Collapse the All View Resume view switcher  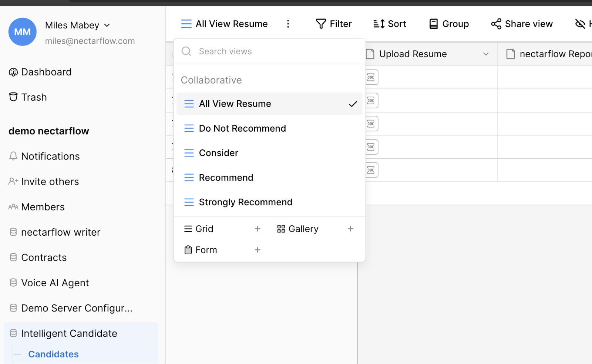224,24
